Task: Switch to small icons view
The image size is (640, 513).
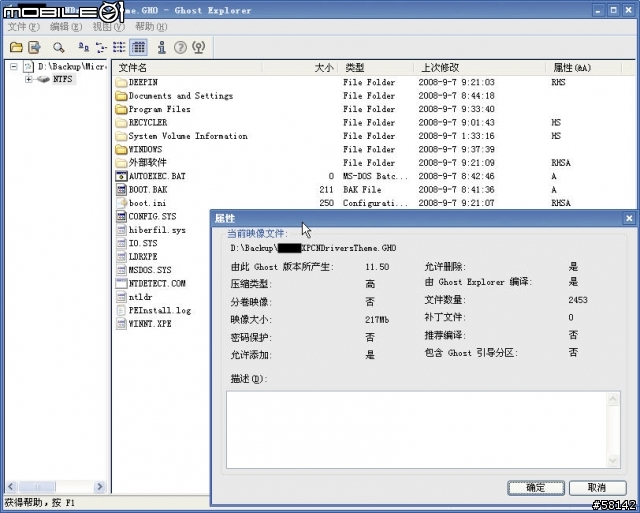Action: [x=101, y=47]
